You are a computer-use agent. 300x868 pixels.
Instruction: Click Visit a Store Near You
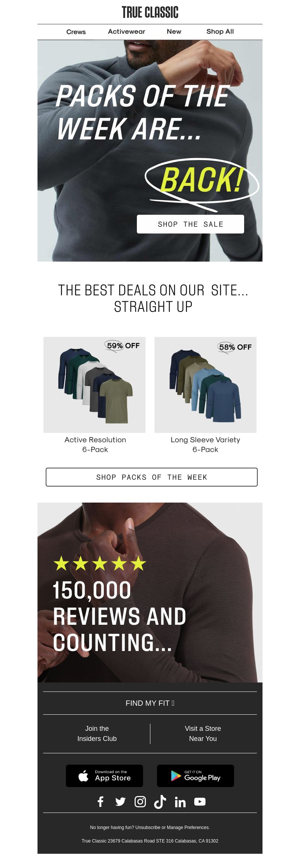[203, 733]
